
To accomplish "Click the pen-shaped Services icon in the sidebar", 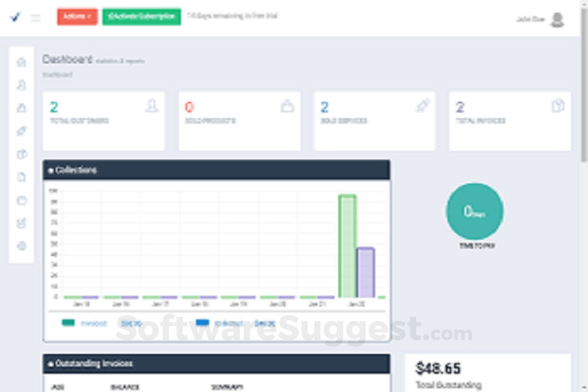I will click(22, 131).
